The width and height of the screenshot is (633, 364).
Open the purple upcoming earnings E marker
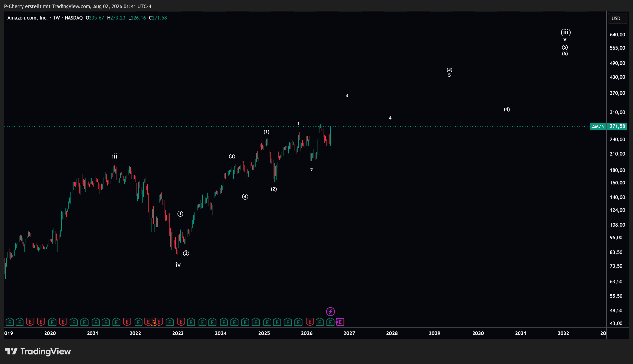(x=340, y=322)
